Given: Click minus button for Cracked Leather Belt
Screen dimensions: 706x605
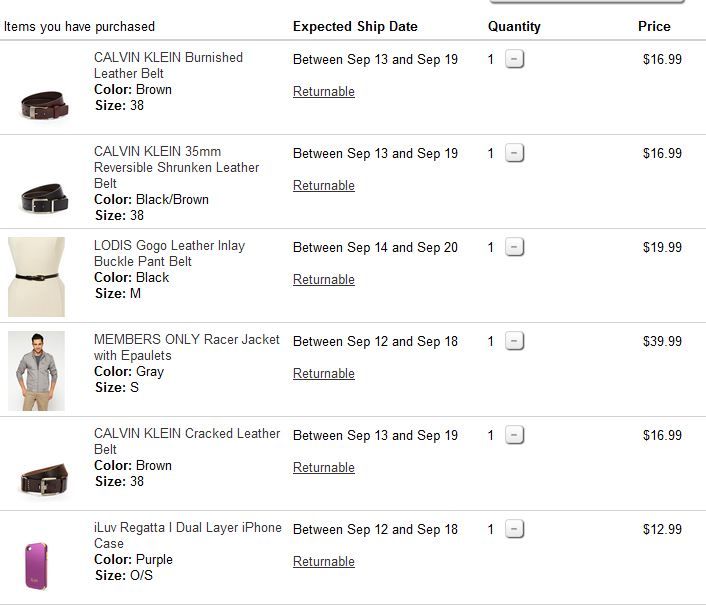Looking at the screenshot, I should tap(514, 436).
